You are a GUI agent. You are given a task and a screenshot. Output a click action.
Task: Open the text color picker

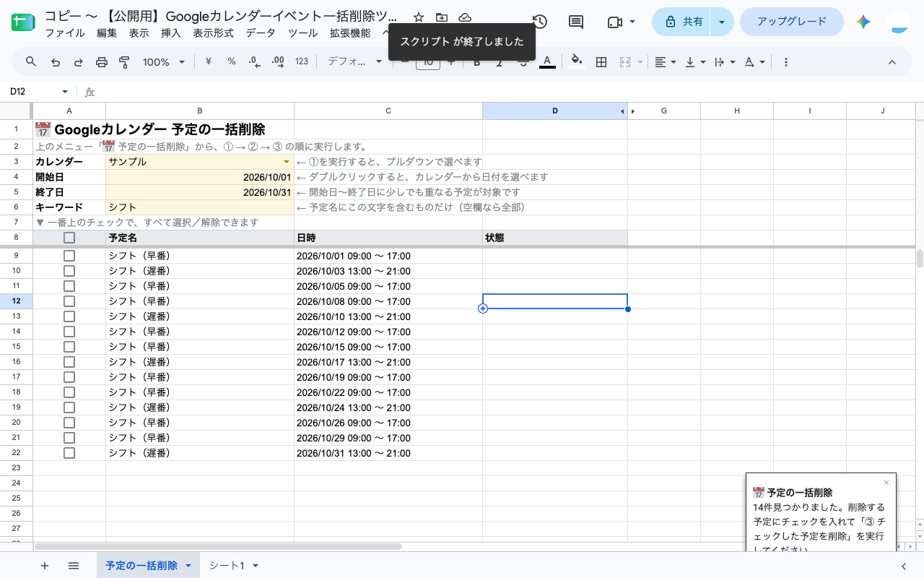click(x=547, y=62)
